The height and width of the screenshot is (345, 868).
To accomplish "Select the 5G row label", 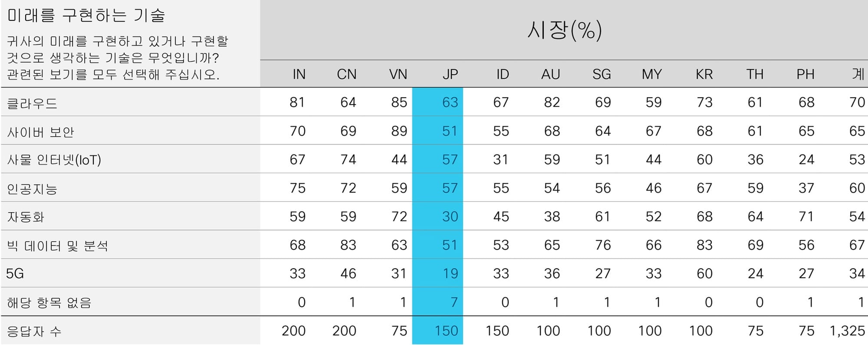I will pos(15,274).
